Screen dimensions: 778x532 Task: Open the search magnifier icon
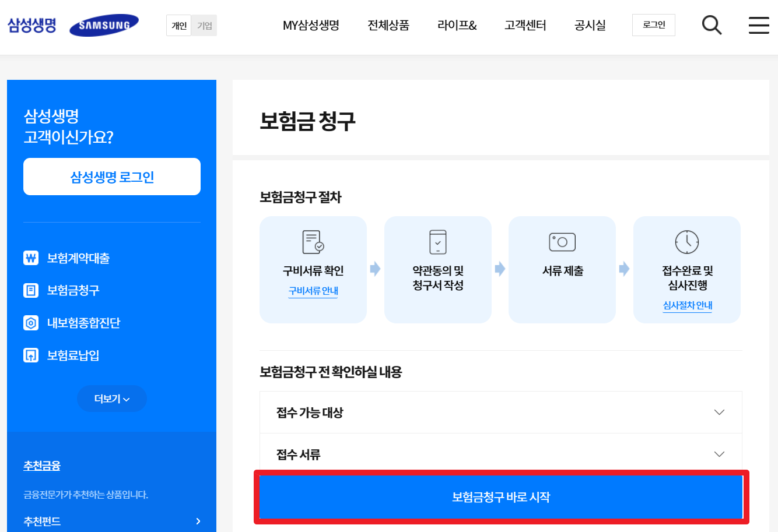click(712, 25)
